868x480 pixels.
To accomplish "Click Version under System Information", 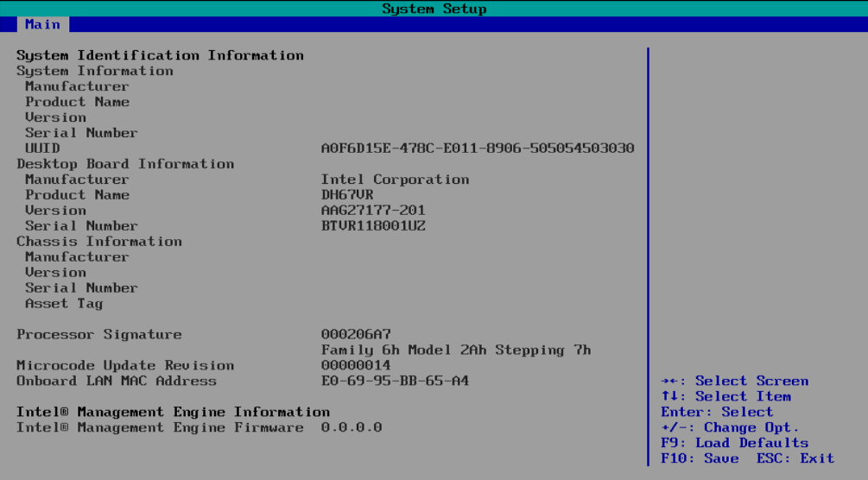I will point(55,117).
